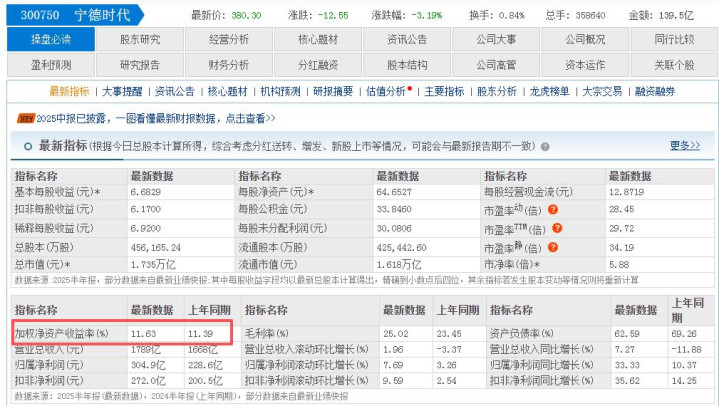Viewport: 719px width, 406px height.
Task: Click the 市净率 value 5.88
Action: (619, 265)
